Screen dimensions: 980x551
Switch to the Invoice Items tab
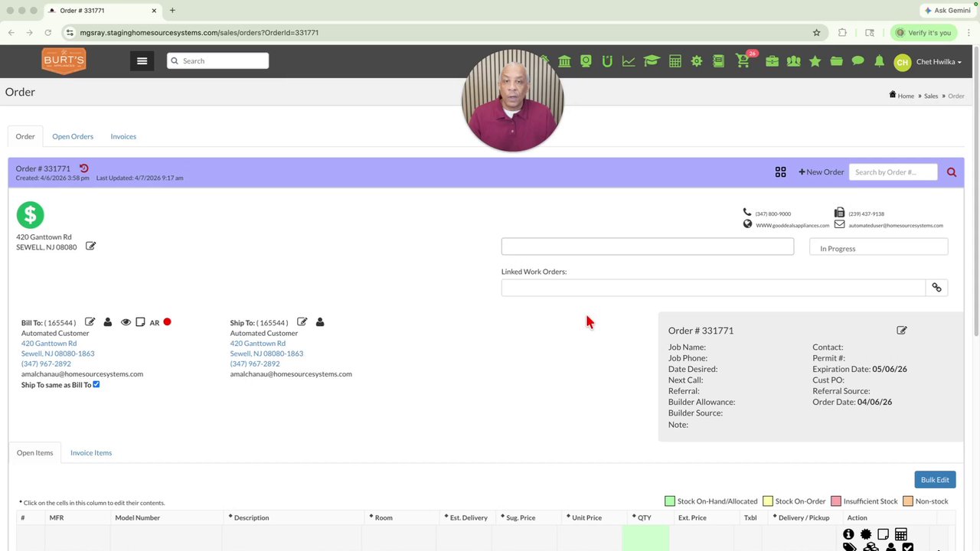(x=91, y=453)
